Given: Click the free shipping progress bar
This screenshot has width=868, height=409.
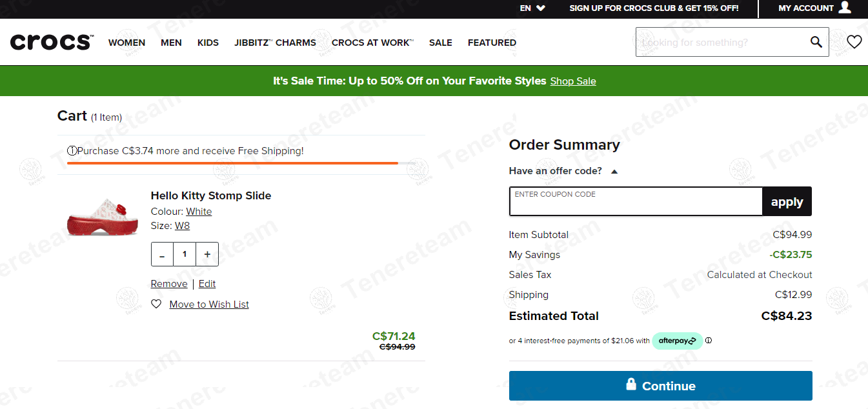Looking at the screenshot, I should click(232, 163).
